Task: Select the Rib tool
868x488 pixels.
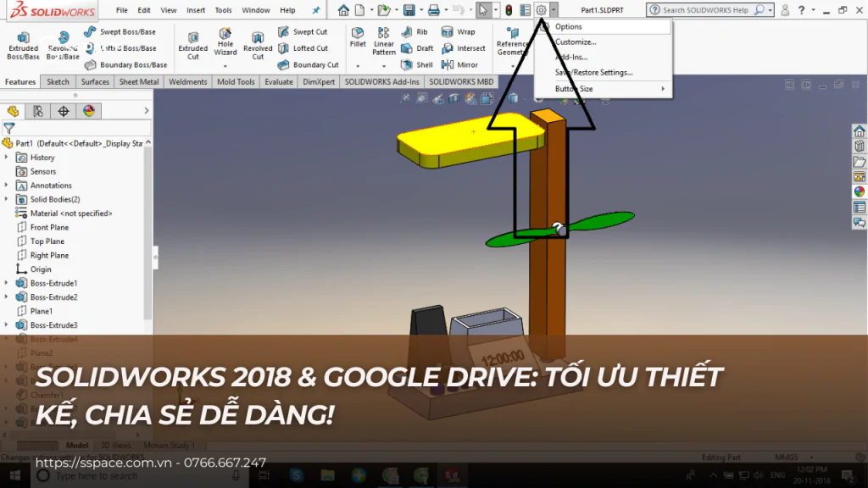Action: coord(415,32)
